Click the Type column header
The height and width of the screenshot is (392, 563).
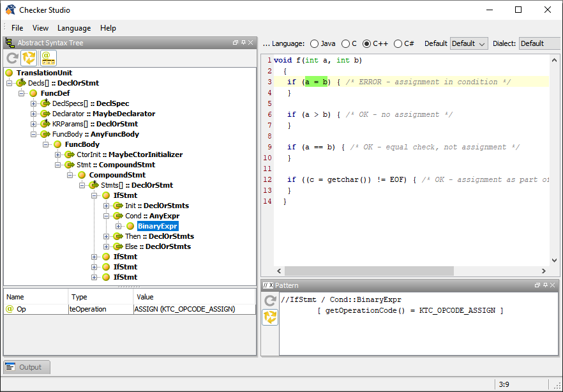pyautogui.click(x=101, y=297)
